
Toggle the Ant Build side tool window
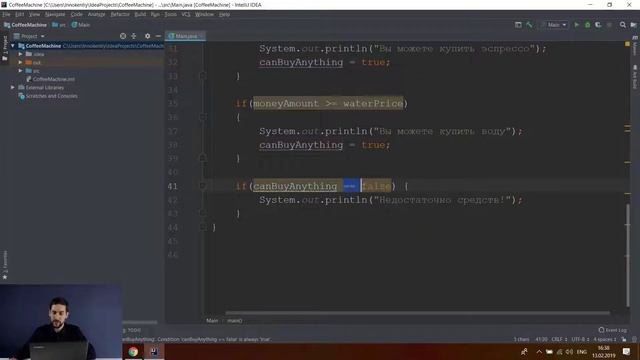click(635, 77)
